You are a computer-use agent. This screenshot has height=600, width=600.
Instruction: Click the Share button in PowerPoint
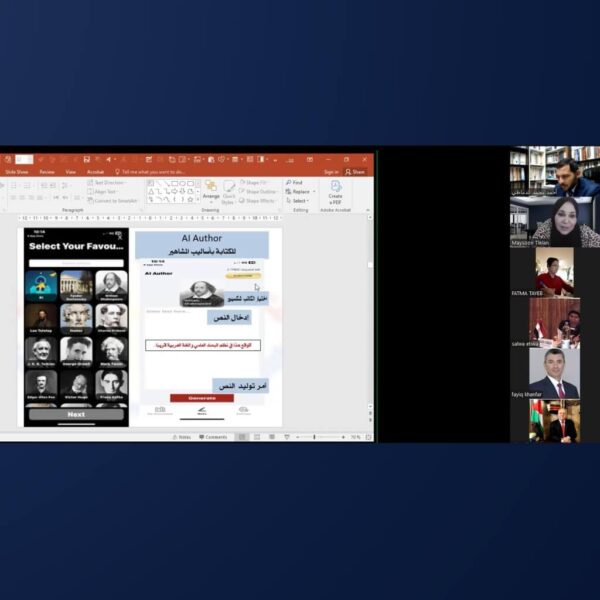357,171
